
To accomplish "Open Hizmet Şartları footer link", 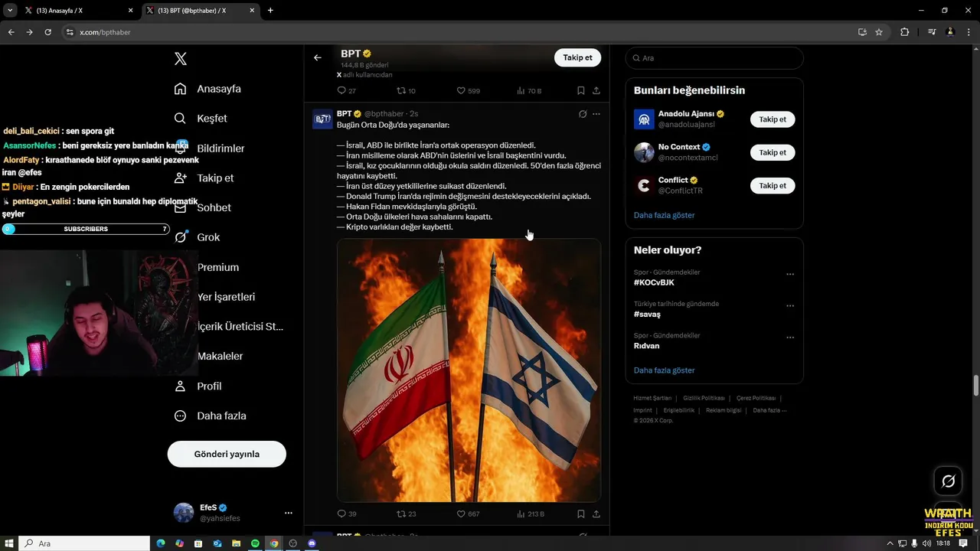I will point(652,398).
